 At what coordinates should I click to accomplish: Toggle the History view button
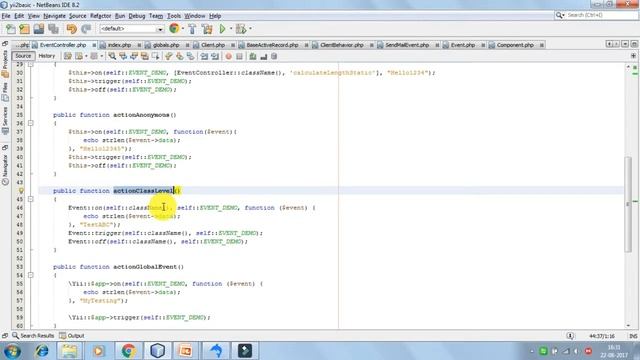(x=47, y=56)
